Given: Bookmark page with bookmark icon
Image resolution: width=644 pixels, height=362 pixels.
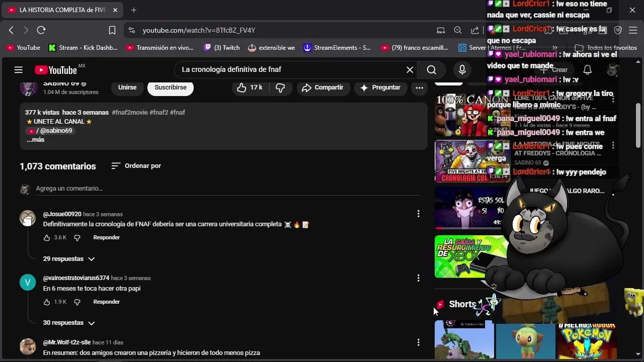Looking at the screenshot, I should pos(112,30).
